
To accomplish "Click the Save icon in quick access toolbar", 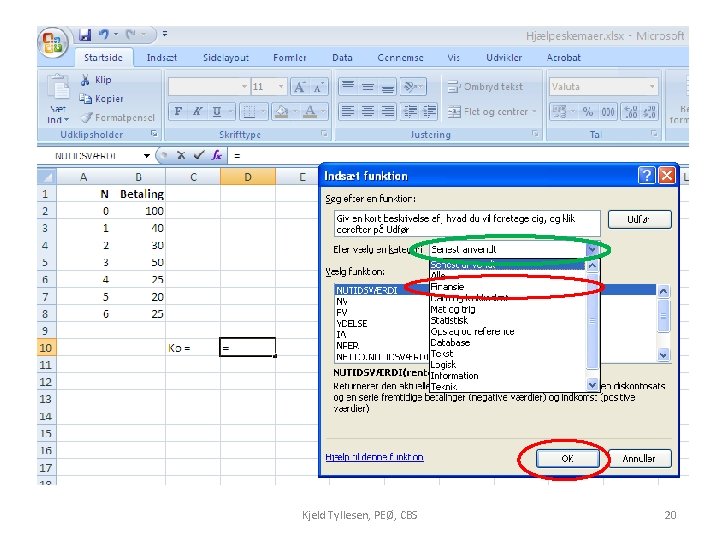I will point(85,35).
